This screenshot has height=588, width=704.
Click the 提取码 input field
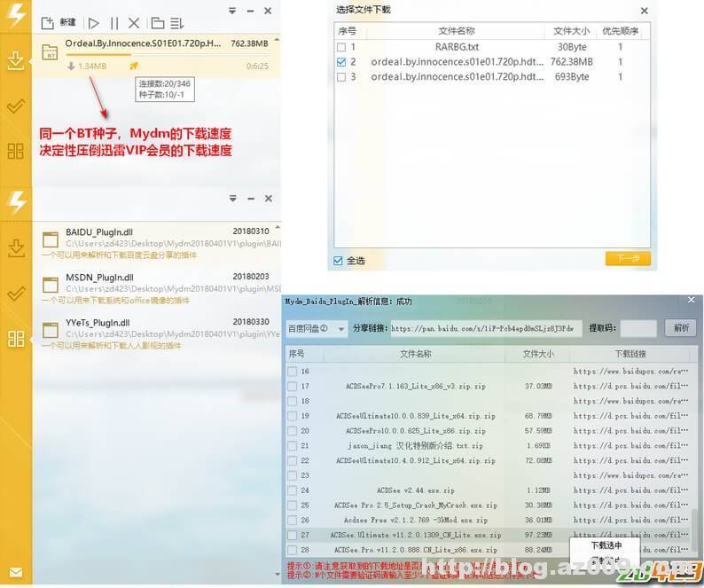[638, 329]
